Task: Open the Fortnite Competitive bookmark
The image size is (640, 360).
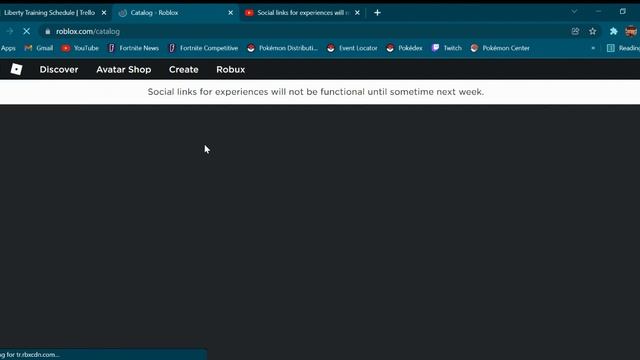Action: tap(204, 48)
